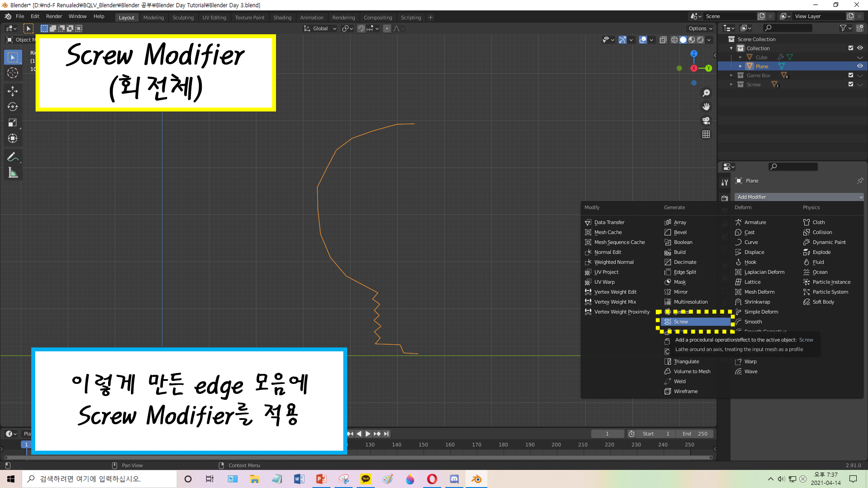Open the Add Modifier dropdown

pos(799,197)
